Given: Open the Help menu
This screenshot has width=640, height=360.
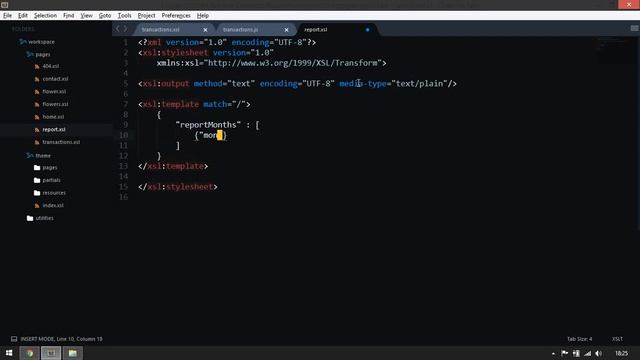Looking at the screenshot, I should (x=203, y=16).
